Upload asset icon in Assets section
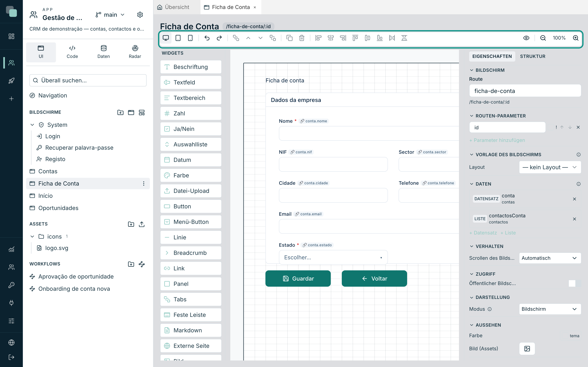The width and height of the screenshot is (588, 367). point(142,224)
